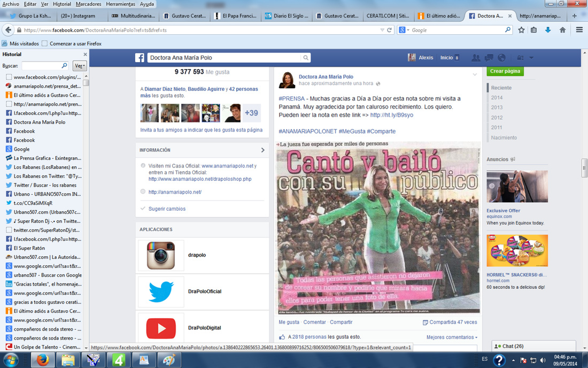Close the Historial sidebar
Screen dimensions: 588x368
[85, 55]
